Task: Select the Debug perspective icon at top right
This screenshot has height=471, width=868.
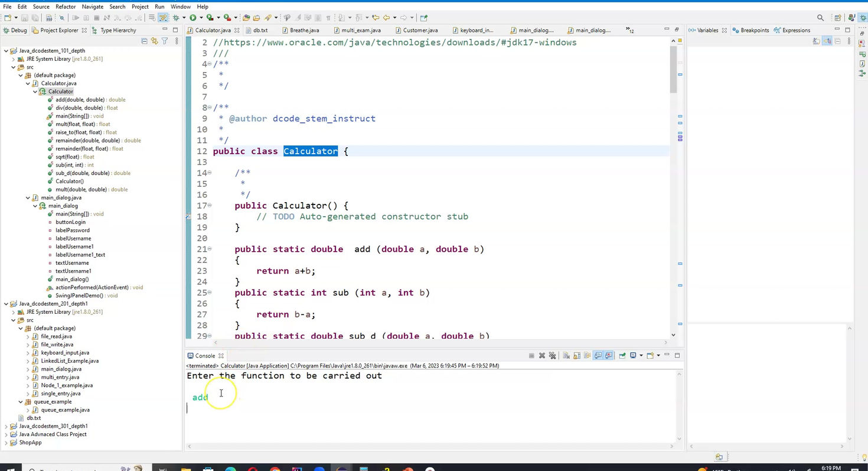Action: (x=863, y=18)
